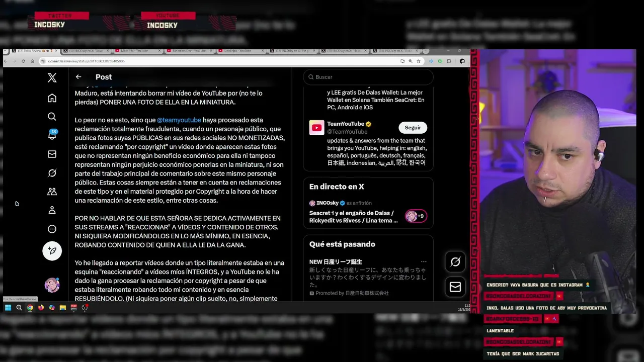Open Explore search icon in X sidebar
The height and width of the screenshot is (362, 644).
coord(52,117)
